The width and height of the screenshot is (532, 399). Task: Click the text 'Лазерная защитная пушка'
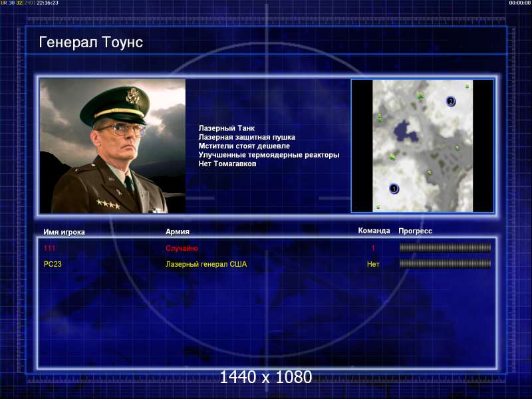point(247,137)
